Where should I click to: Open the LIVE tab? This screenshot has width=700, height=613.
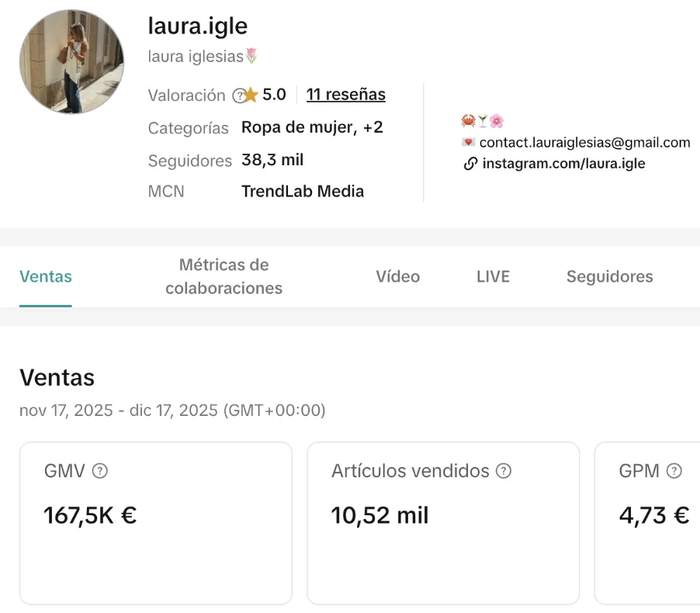[x=493, y=277]
